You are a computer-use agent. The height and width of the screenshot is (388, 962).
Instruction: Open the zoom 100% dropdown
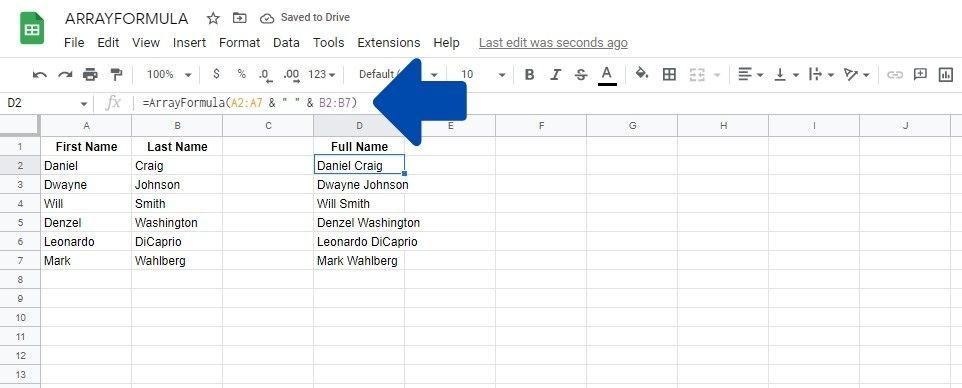pos(169,75)
